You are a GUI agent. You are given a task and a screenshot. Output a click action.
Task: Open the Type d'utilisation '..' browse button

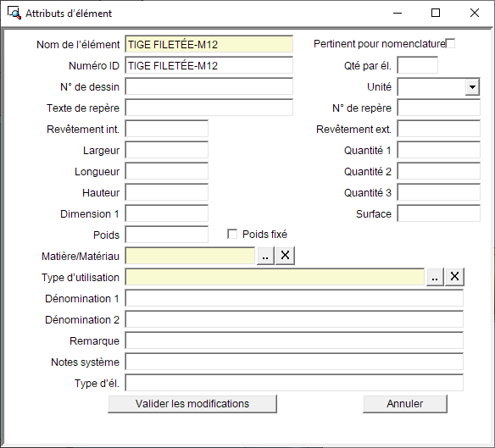435,277
